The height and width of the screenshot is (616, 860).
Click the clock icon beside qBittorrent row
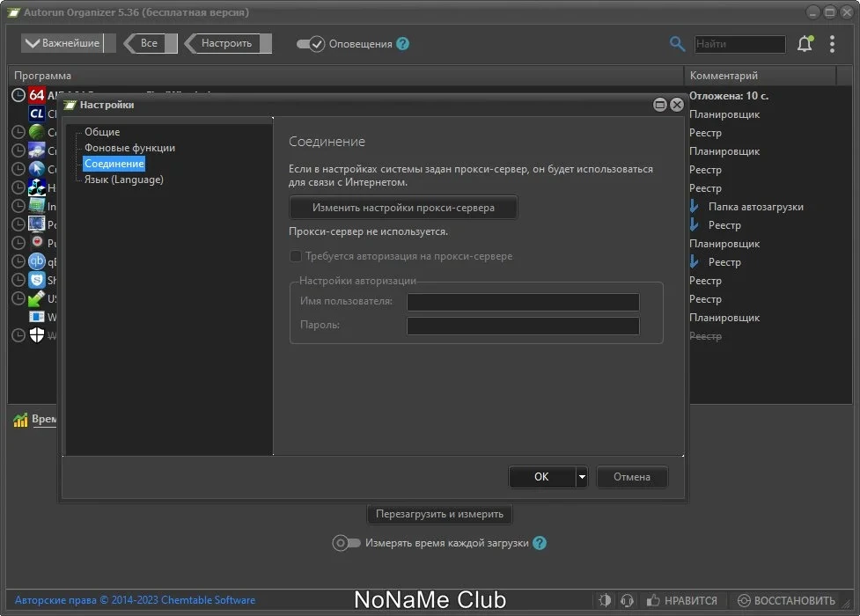18,261
